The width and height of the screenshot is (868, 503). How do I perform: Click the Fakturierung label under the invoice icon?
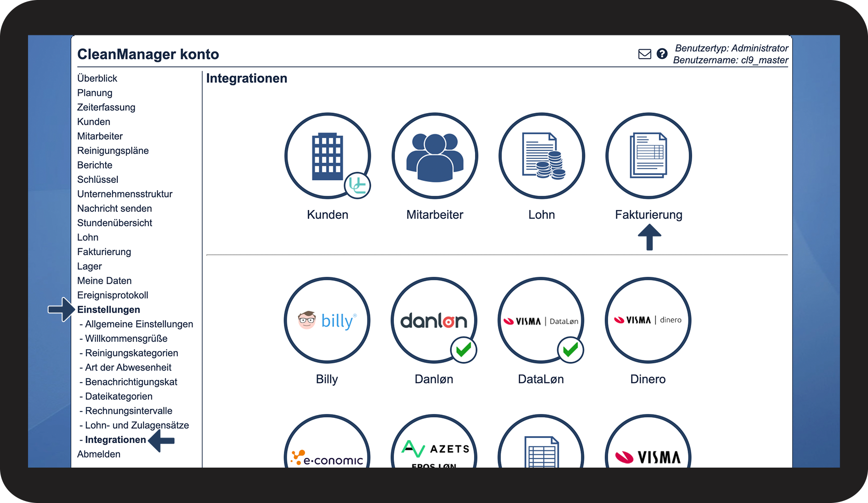[649, 215]
